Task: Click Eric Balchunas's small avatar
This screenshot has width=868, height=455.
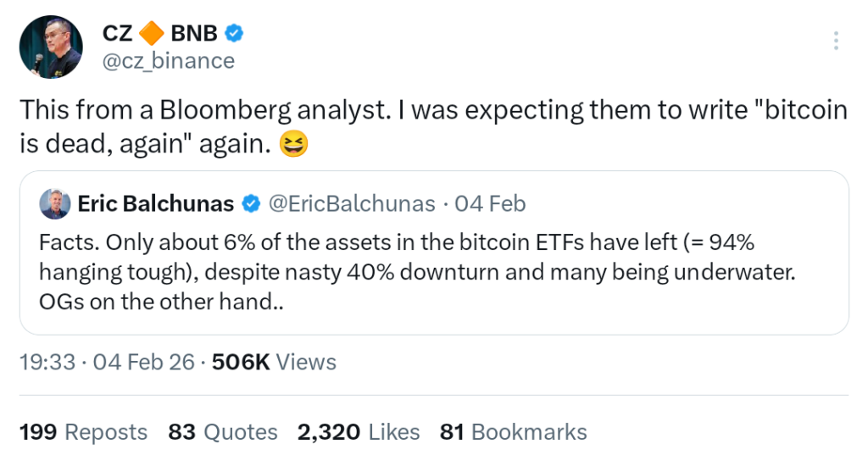Action: coord(53,203)
